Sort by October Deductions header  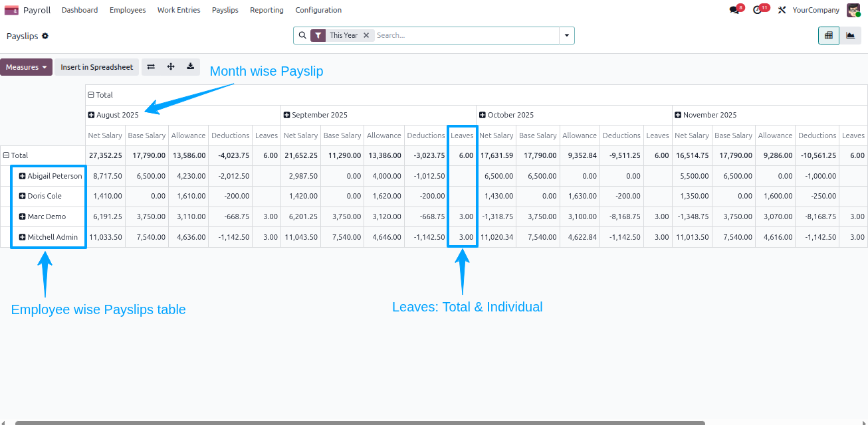click(621, 135)
